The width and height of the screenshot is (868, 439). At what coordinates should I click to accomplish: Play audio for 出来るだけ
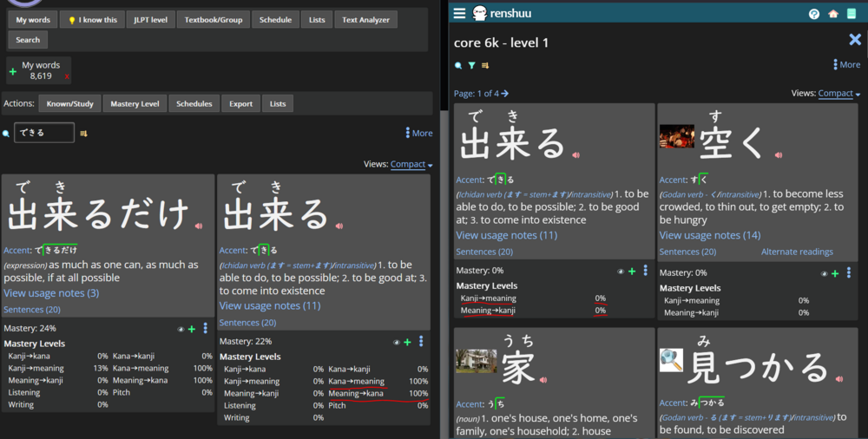pyautogui.click(x=199, y=226)
